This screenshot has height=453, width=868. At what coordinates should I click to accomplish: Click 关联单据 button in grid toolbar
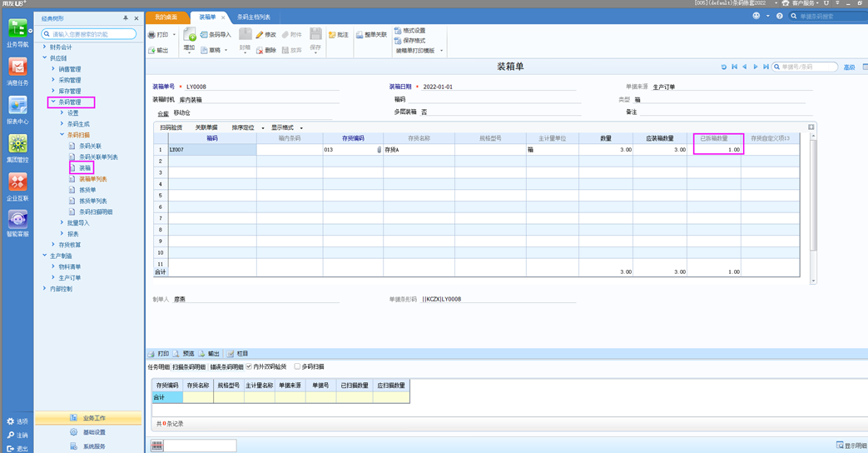(206, 128)
